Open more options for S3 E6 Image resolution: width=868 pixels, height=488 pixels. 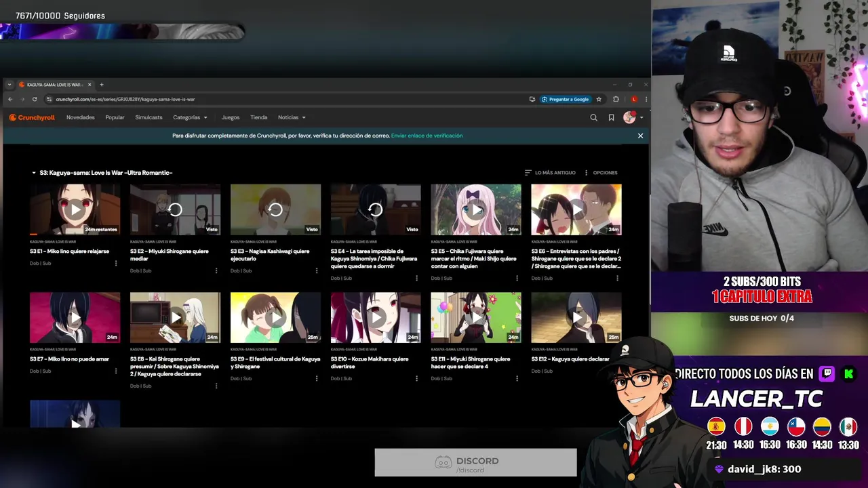618,278
